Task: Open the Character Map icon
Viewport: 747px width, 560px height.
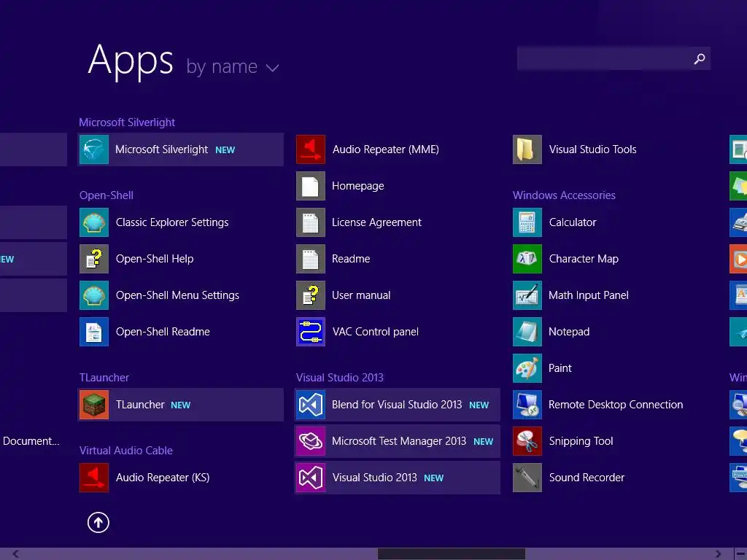Action: pos(527,259)
